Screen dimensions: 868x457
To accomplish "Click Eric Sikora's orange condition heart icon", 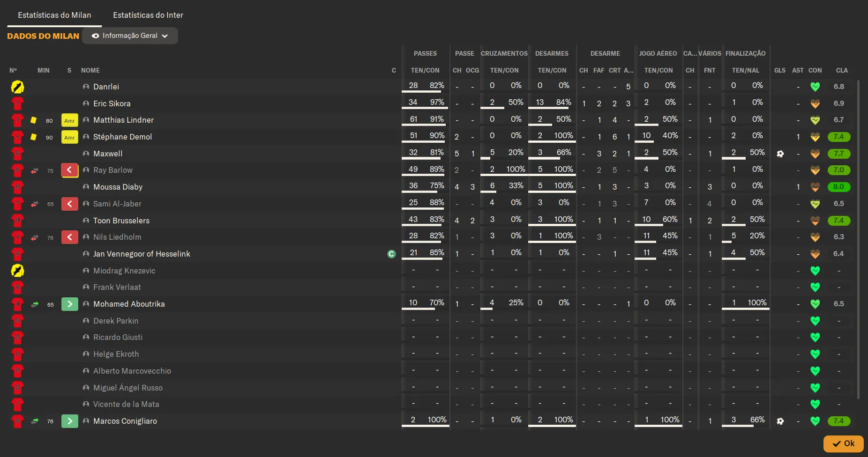I will click(x=815, y=103).
